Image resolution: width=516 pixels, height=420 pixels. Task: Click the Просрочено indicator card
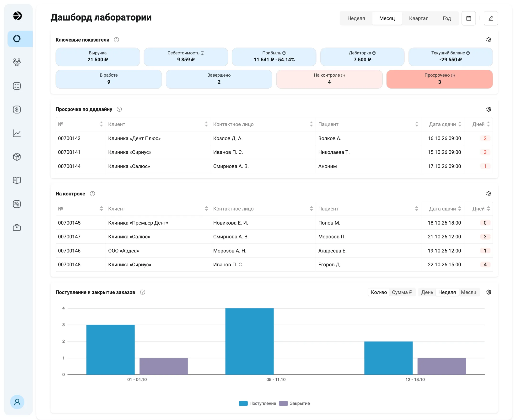(x=440, y=79)
